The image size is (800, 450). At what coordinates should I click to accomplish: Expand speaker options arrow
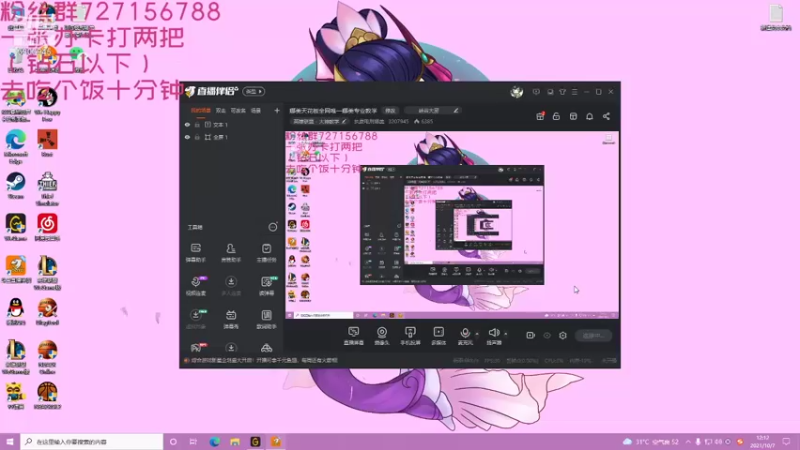coord(506,334)
